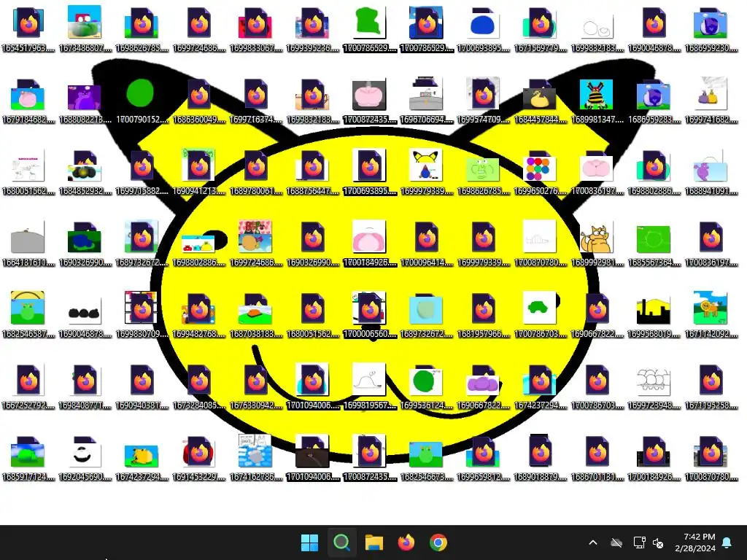Select desktop file 1700006560
Image resolution: width=747 pixels, height=560 pixels.
pos(370,314)
